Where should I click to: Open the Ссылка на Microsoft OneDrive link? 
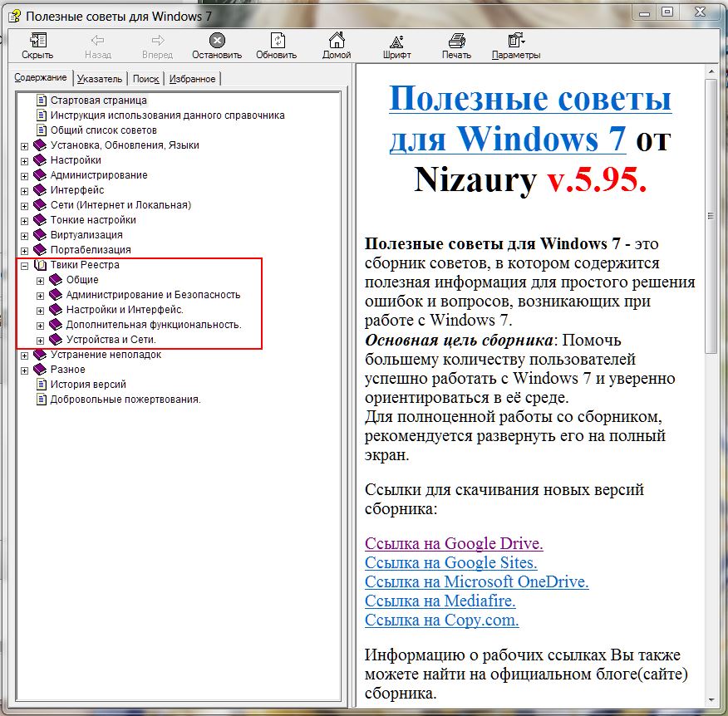[x=476, y=581]
